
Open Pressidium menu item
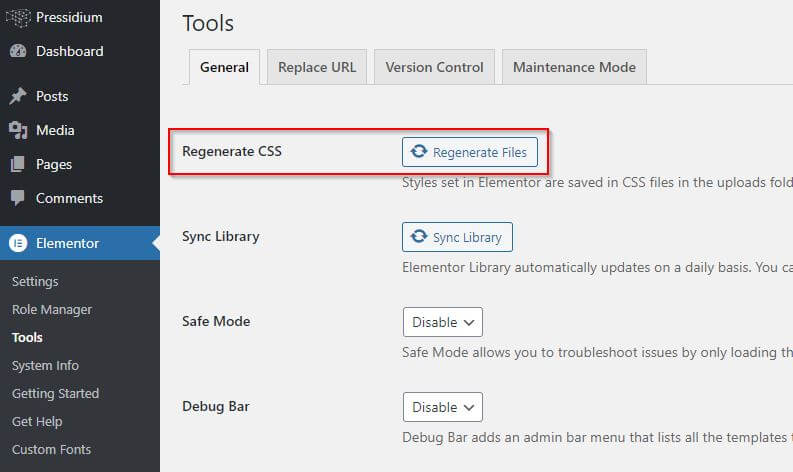[x=80, y=18]
